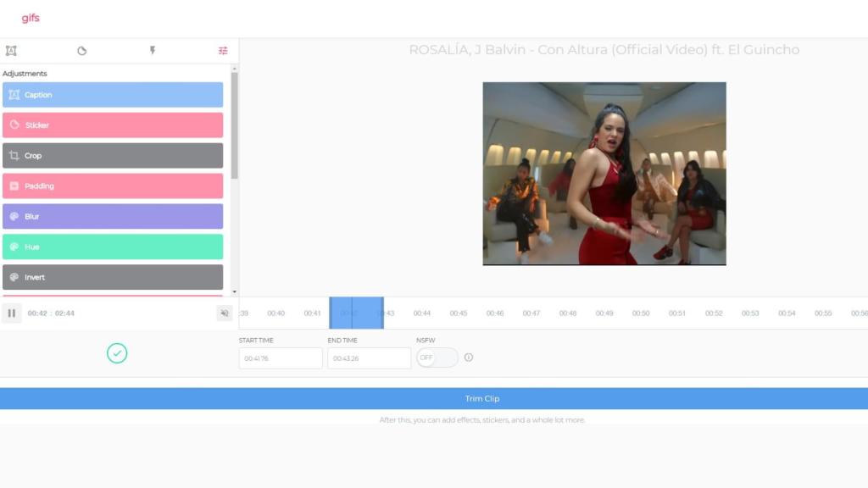Click the Trim Clip button
868x488 pixels.
pyautogui.click(x=481, y=399)
